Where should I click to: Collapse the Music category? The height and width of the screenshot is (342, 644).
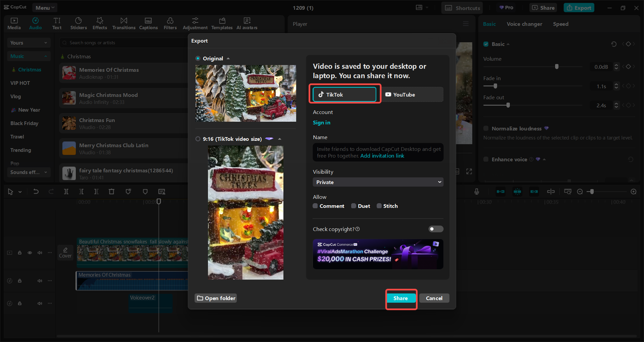29,56
